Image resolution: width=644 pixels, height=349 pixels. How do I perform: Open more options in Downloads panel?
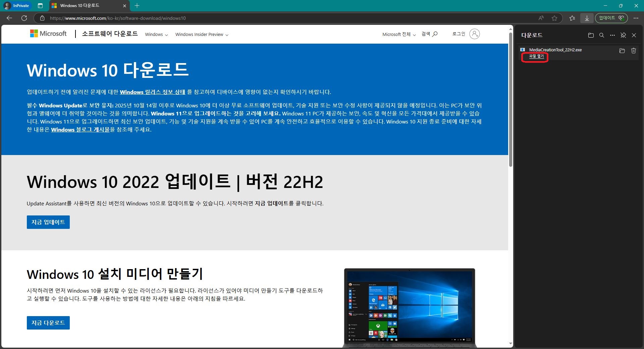click(x=612, y=35)
